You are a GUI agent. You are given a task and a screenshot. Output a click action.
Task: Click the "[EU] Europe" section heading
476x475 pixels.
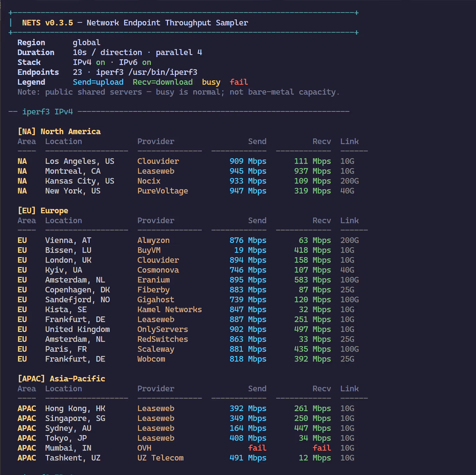point(43,211)
